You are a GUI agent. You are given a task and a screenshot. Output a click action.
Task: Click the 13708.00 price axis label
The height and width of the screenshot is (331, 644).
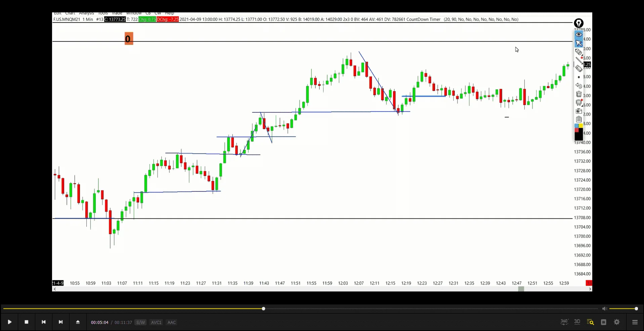pyautogui.click(x=582, y=218)
